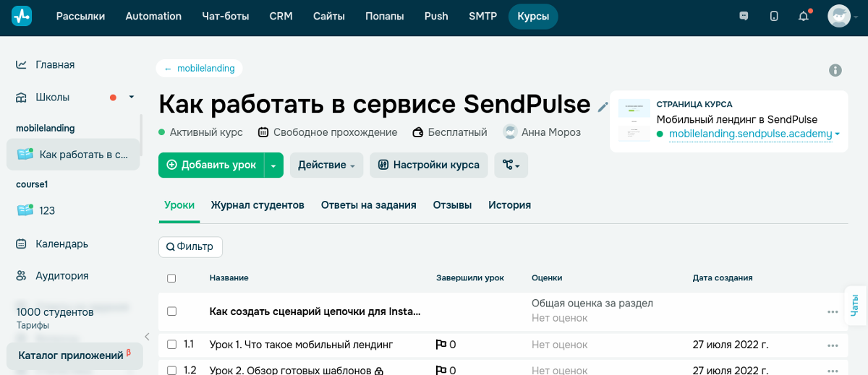This screenshot has height=375, width=868.
Task: Click the info icon near course page
Action: (835, 70)
